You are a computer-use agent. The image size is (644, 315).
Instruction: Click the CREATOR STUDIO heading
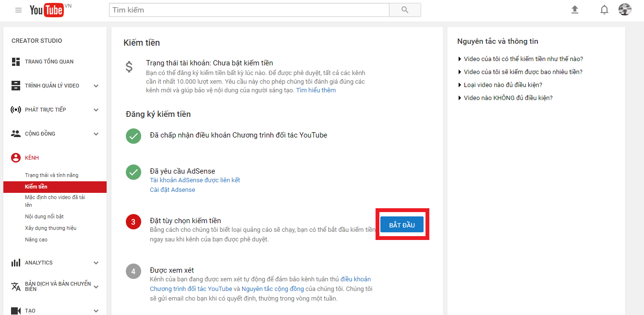click(x=37, y=41)
